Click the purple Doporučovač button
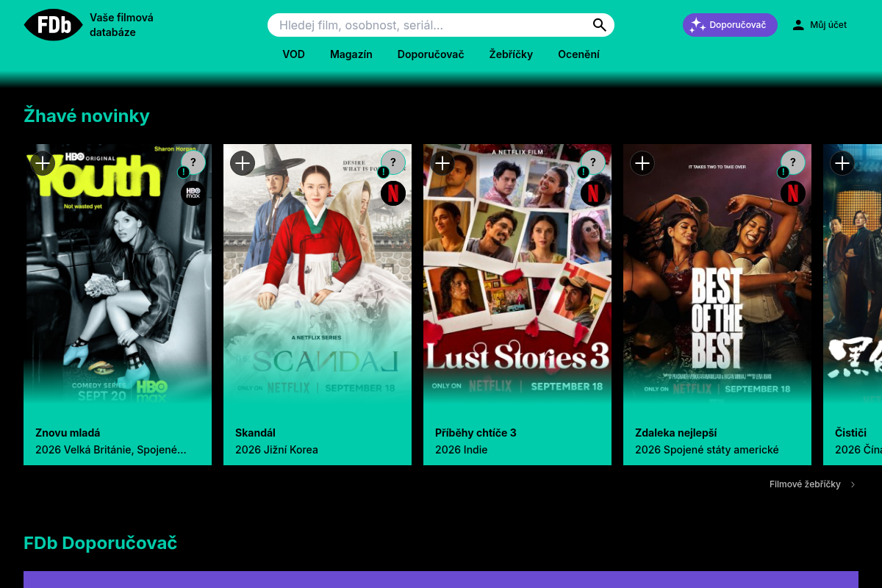Screen dimensions: 882x588 tap(730, 25)
